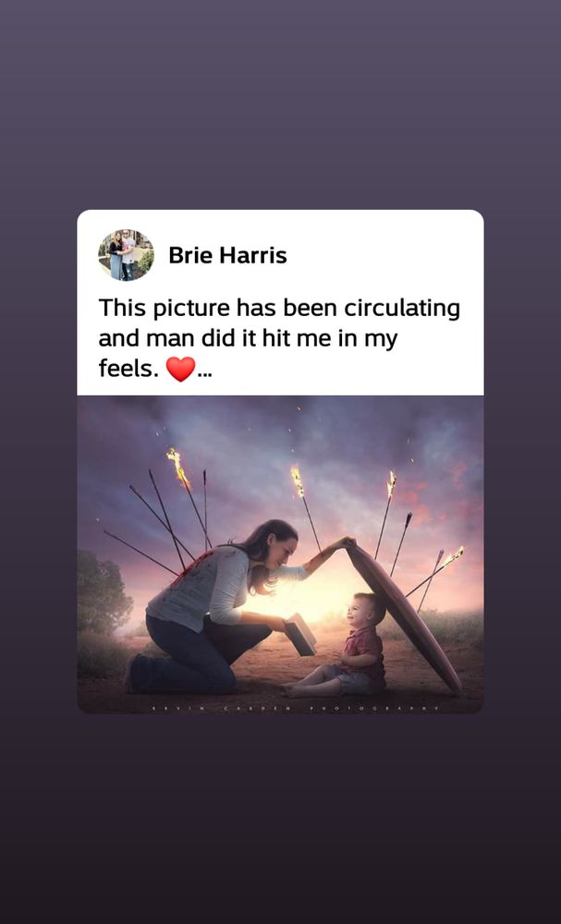This screenshot has width=561, height=924.
Task: Expand the caption via the ellipsis
Action: pyautogui.click(x=204, y=371)
